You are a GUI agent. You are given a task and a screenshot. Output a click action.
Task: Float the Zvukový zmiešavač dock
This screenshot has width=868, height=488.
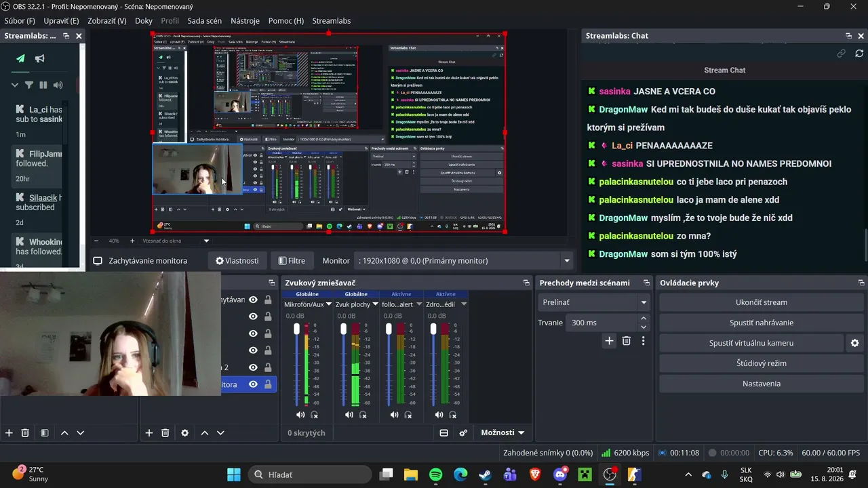point(526,283)
